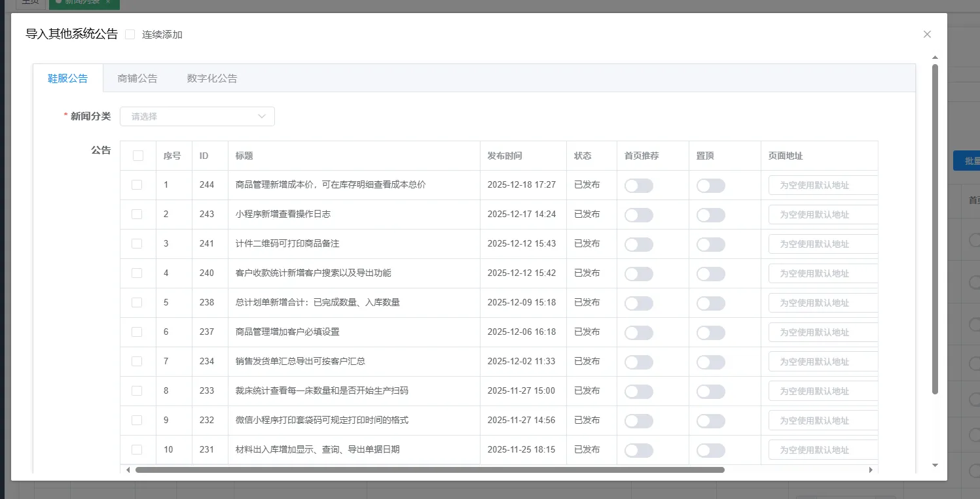Check the select-all checkbox in table header

pyautogui.click(x=138, y=156)
